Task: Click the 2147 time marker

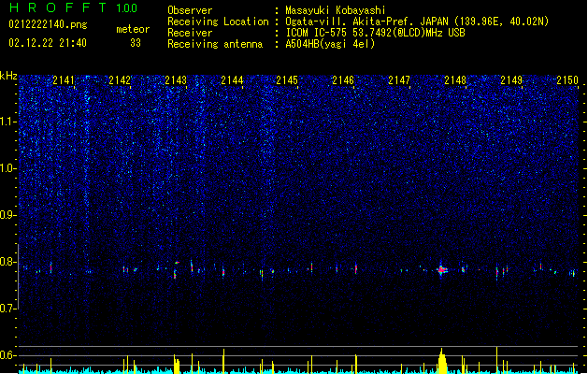Action: 399,80
